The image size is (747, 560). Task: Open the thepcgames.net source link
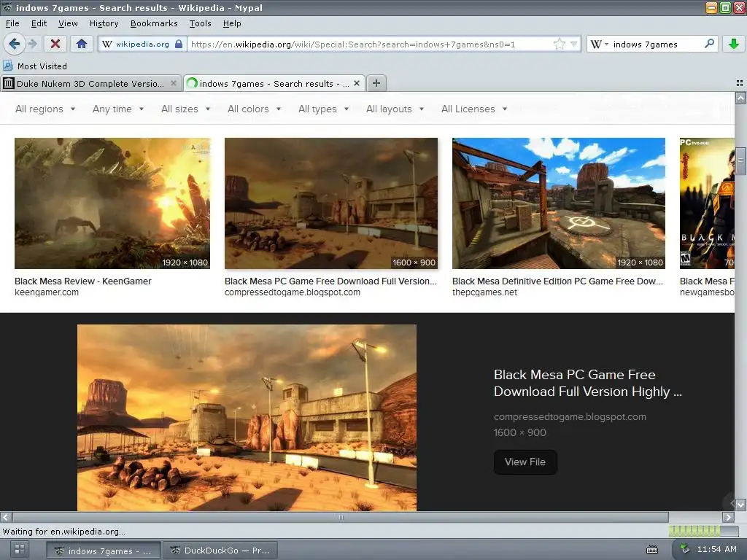pos(484,292)
